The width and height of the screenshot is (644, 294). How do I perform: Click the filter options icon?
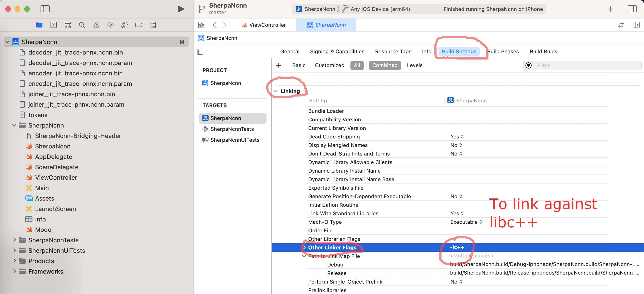(529, 65)
